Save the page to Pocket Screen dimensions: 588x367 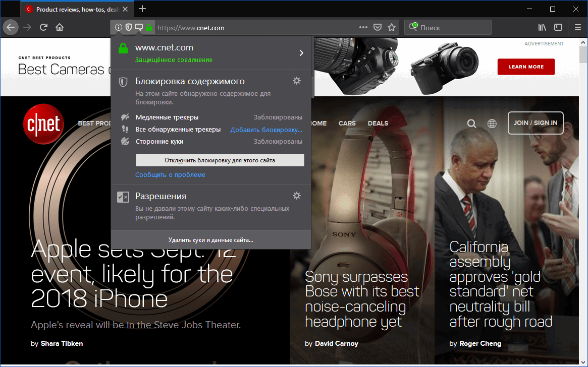(378, 27)
